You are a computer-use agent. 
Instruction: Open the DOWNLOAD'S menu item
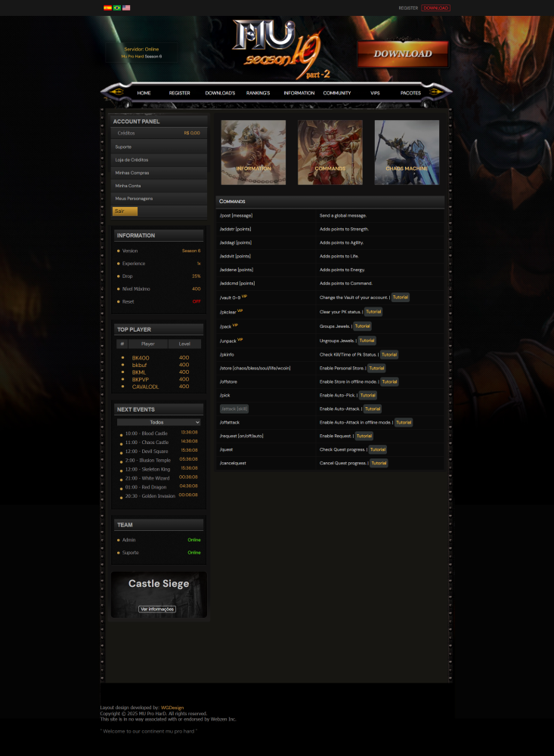[220, 93]
